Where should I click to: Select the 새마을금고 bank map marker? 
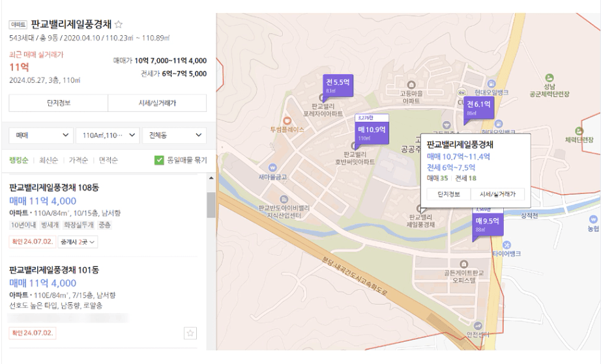click(x=272, y=167)
